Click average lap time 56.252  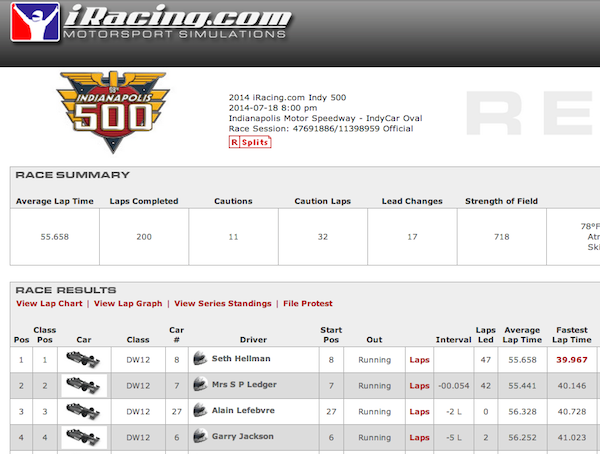(522, 438)
